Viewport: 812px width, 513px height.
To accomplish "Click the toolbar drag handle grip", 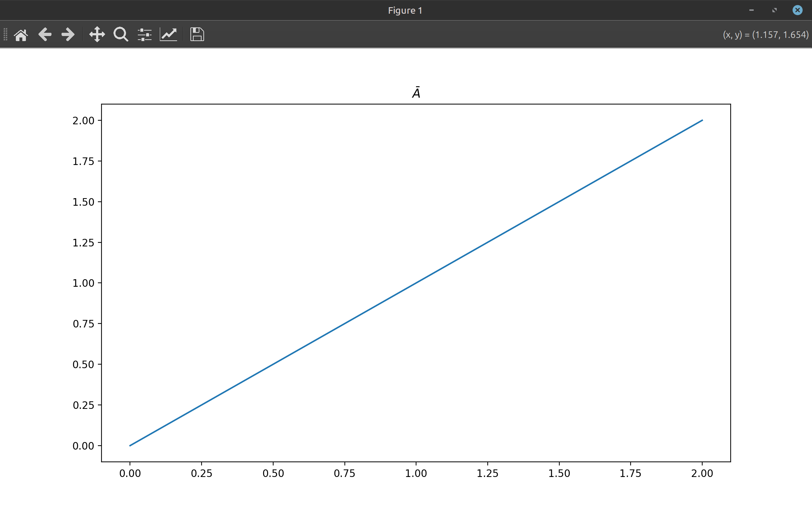I will tap(5, 35).
